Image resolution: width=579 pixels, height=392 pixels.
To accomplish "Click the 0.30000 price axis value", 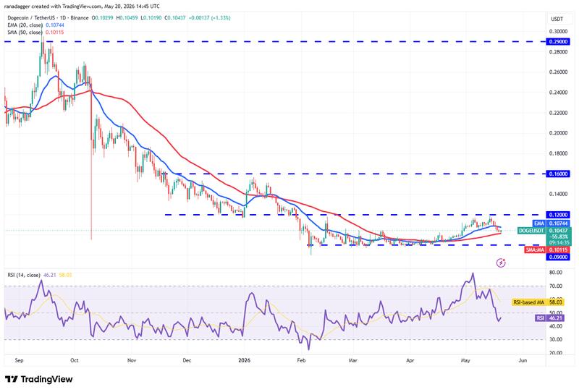I will 558,32.
